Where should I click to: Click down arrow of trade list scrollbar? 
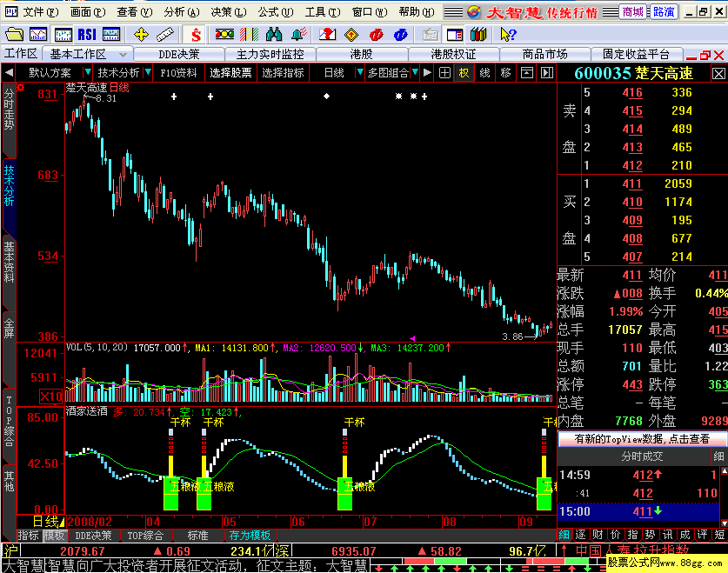[724, 523]
